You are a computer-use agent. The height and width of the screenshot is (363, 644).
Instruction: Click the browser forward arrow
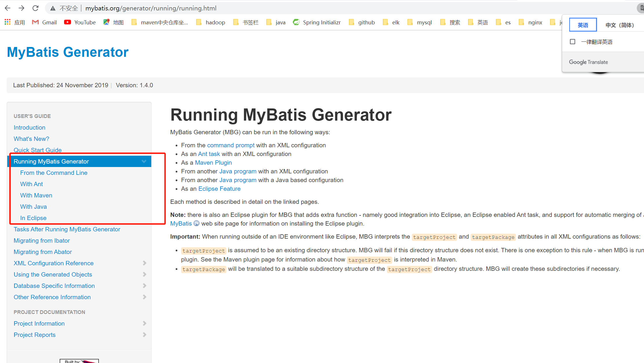pos(21,8)
